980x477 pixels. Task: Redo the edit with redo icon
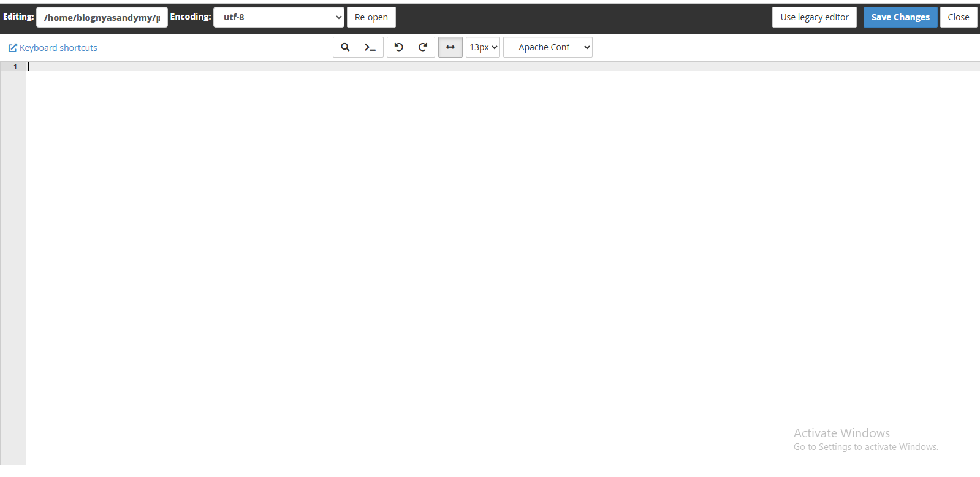pyautogui.click(x=423, y=47)
